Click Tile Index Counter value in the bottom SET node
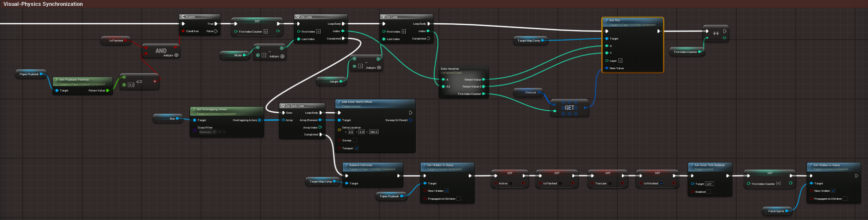The image size is (868, 220). [778, 183]
